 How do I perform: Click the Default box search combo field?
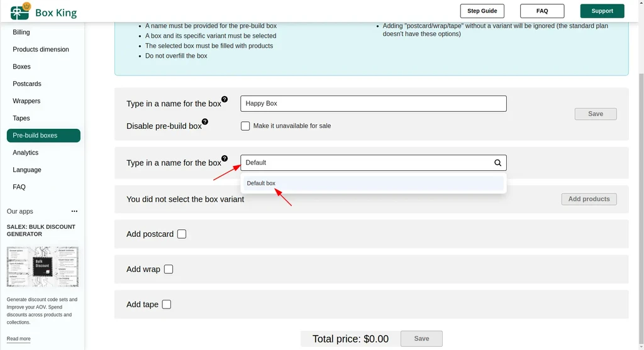(374, 163)
